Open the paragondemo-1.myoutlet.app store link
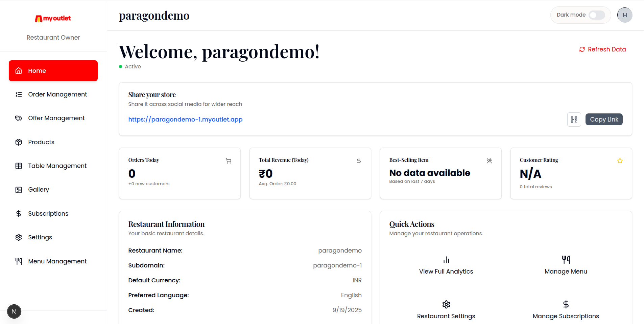The height and width of the screenshot is (324, 644). (x=185, y=120)
